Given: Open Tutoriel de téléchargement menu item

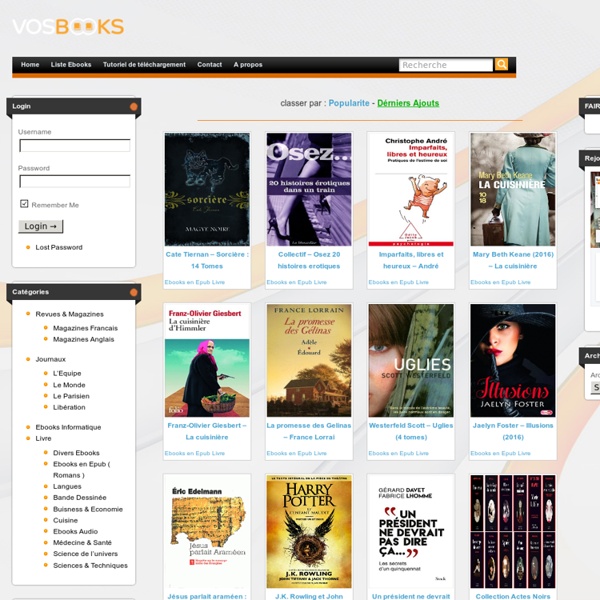Looking at the screenshot, I should click(144, 65).
